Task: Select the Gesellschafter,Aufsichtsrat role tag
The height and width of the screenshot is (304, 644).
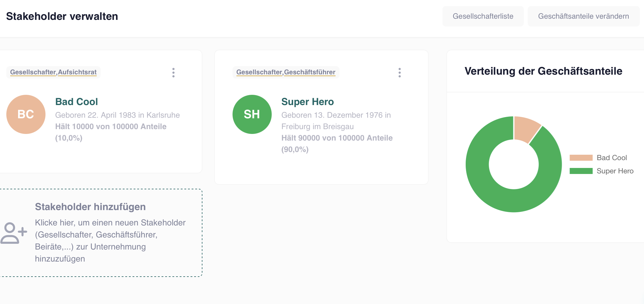Action: (53, 72)
